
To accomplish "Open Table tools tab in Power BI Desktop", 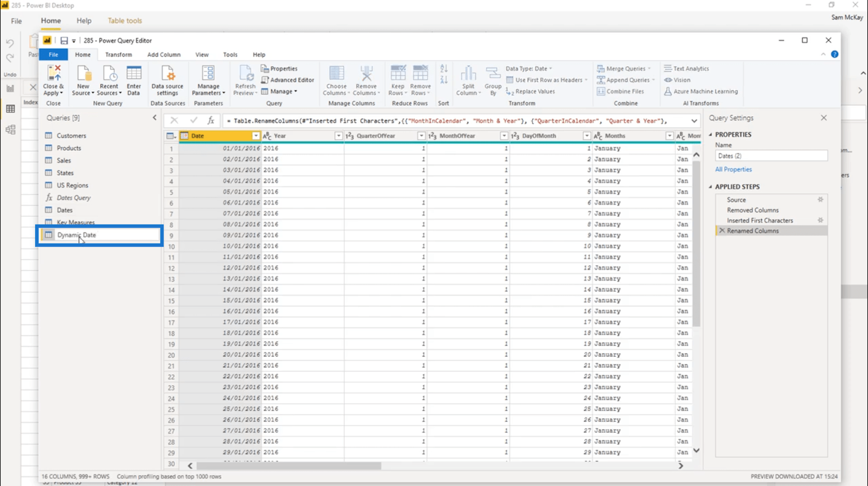I will [x=125, y=21].
